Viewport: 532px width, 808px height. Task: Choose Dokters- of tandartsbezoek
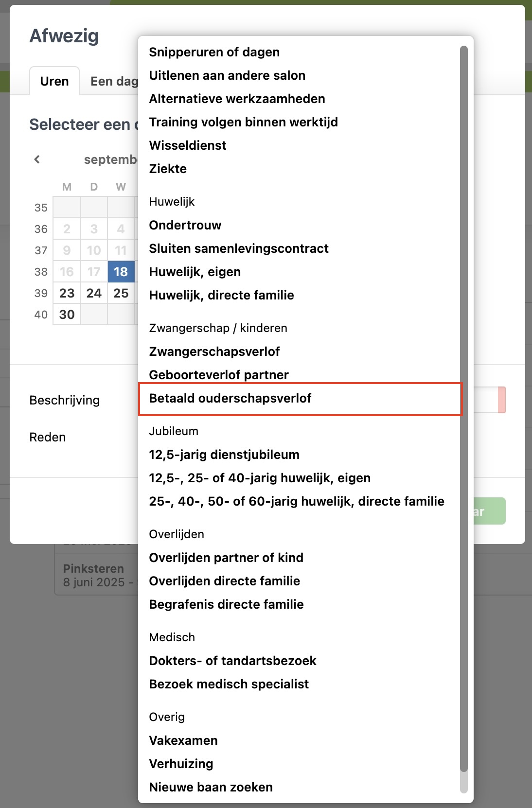[x=232, y=661]
